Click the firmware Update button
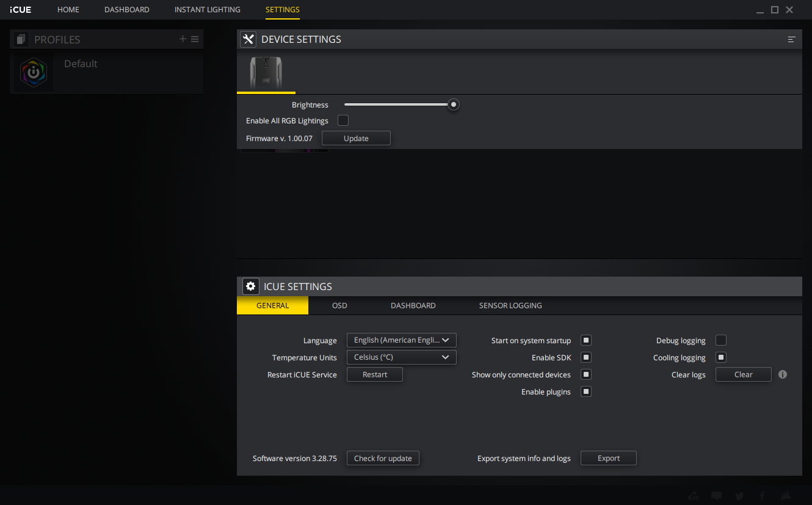This screenshot has width=812, height=505. 356,139
